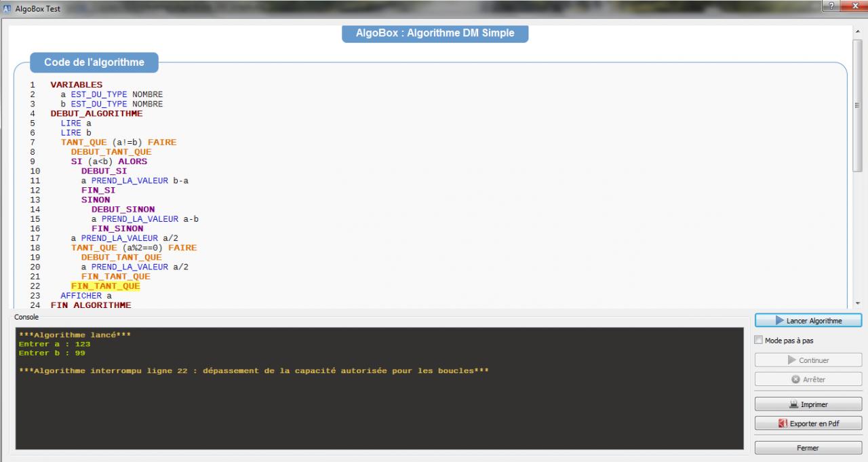Click the scrollbar down arrow
This screenshot has height=462, width=868.
[857, 303]
